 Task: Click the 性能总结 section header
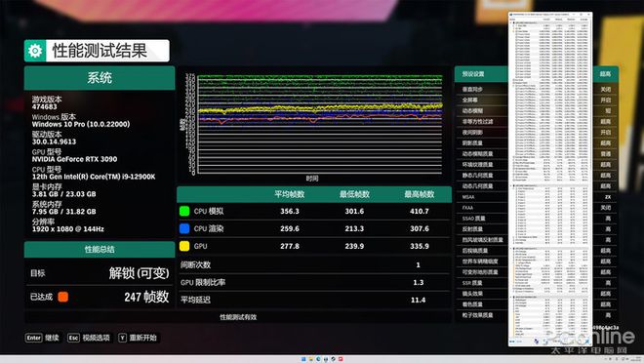tap(100, 249)
